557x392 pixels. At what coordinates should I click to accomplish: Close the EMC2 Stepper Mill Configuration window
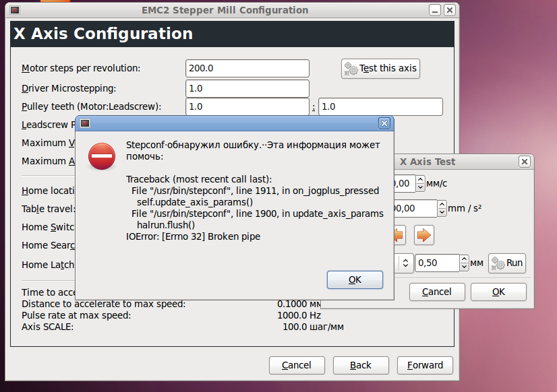[449, 10]
